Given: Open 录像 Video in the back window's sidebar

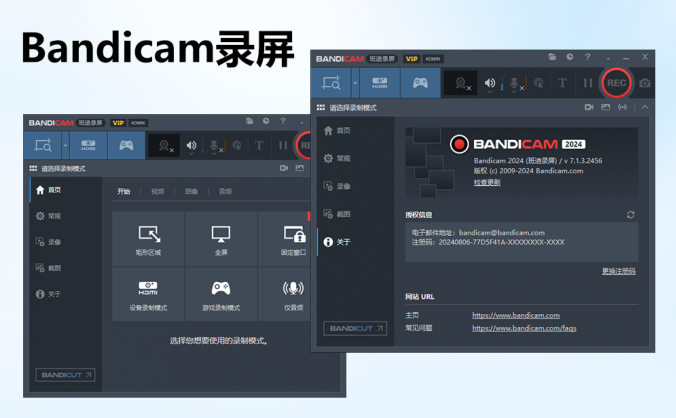Looking at the screenshot, I should [66, 242].
